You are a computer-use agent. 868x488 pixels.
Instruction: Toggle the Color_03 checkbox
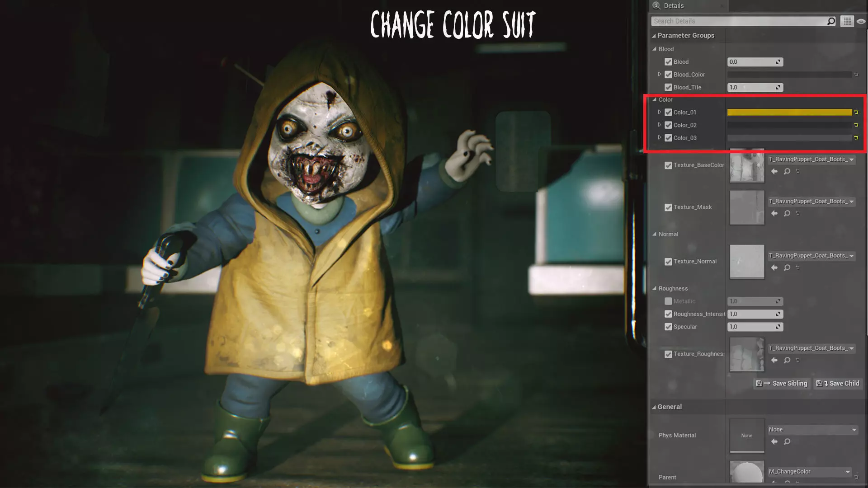668,138
